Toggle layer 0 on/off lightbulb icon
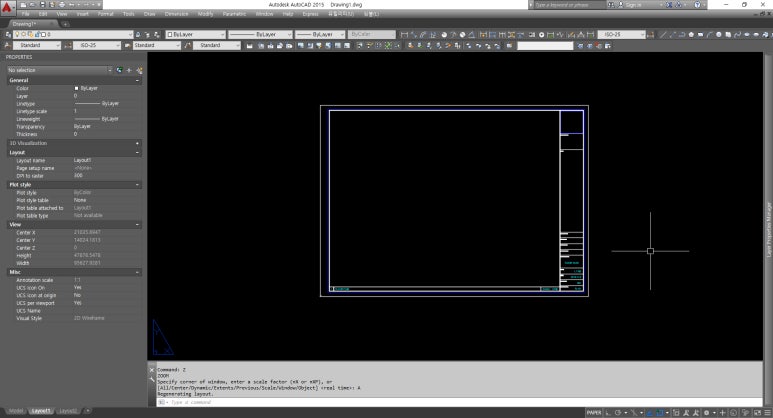The image size is (773, 418). pyautogui.click(x=17, y=35)
